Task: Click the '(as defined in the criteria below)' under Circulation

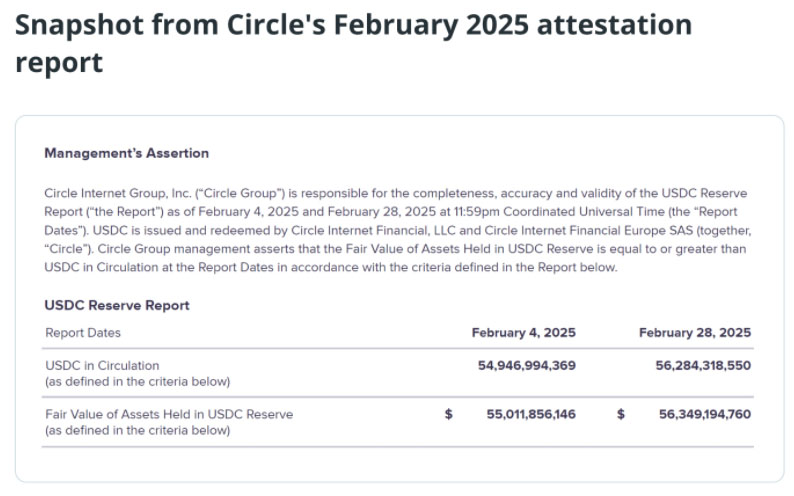Action: pos(138,382)
